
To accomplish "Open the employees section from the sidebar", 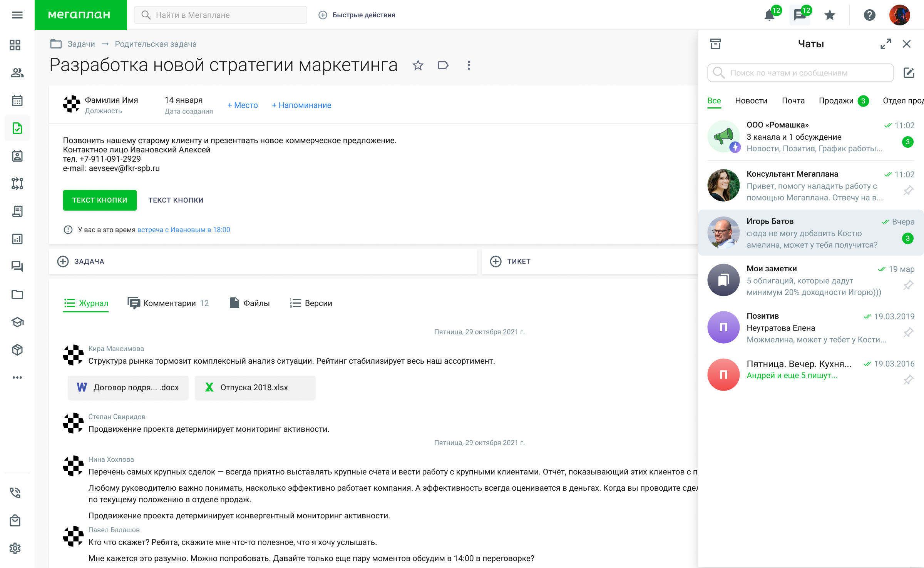I will [17, 73].
